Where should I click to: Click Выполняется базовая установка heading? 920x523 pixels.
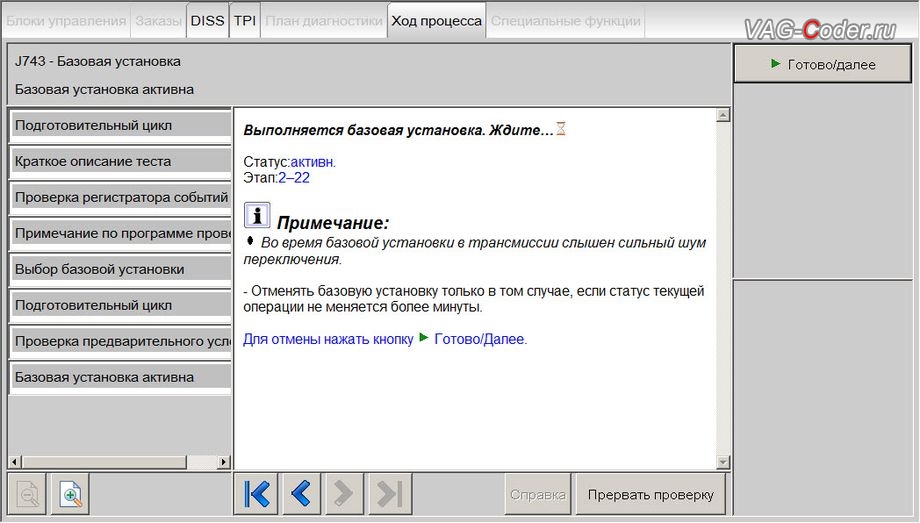click(398, 130)
